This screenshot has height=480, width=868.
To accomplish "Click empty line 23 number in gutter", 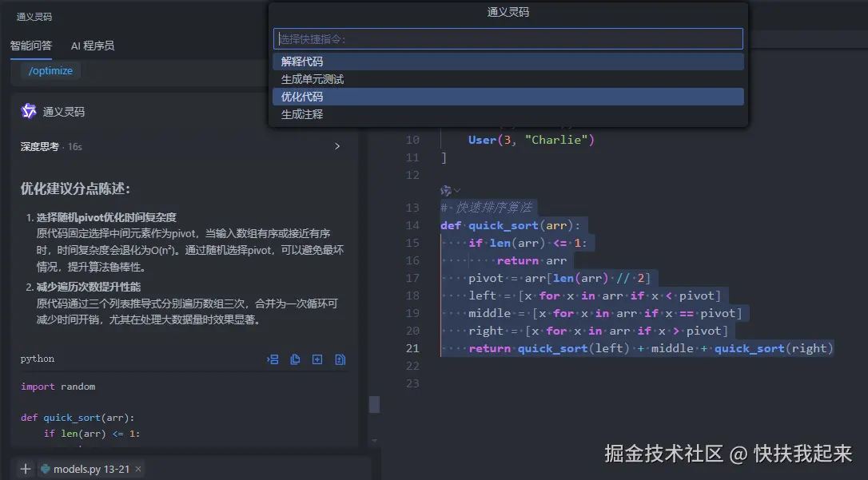I will (x=412, y=383).
